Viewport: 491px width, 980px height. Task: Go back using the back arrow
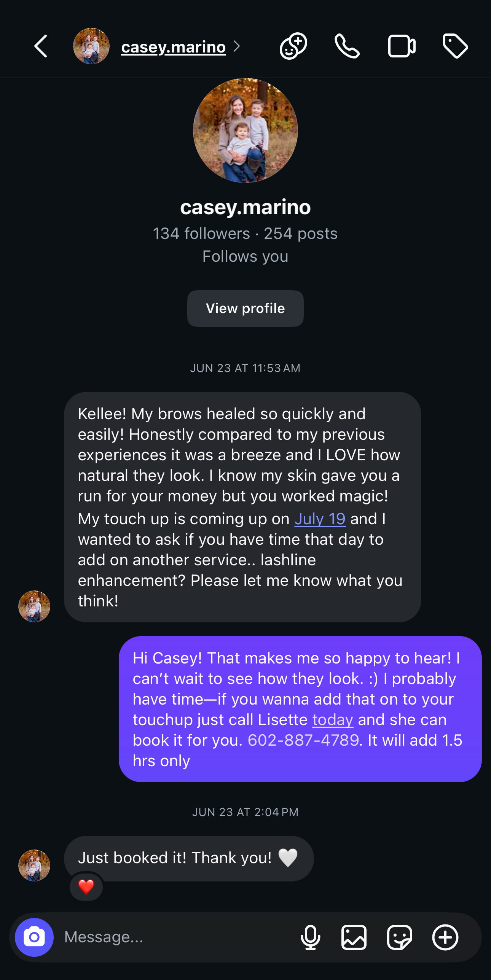[x=41, y=46]
